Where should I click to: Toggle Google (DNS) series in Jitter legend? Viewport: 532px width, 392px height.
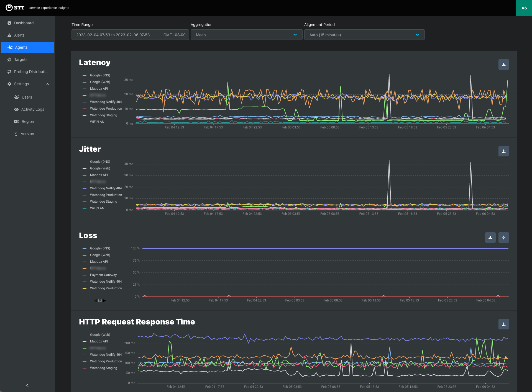click(96, 162)
